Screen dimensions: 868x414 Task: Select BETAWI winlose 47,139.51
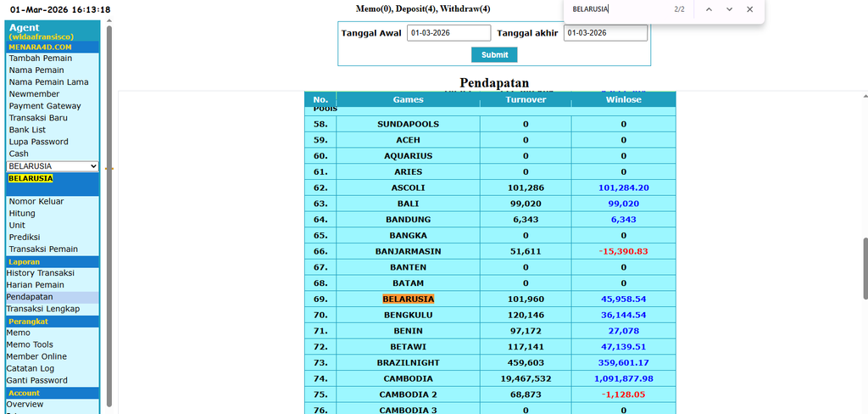point(623,346)
